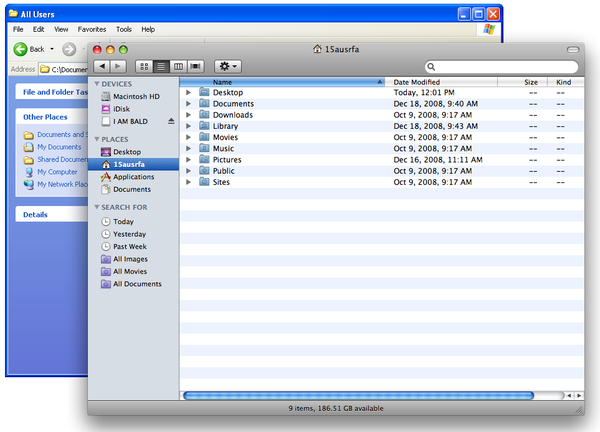Click Finder back navigation arrow
600x432 pixels.
[102, 66]
